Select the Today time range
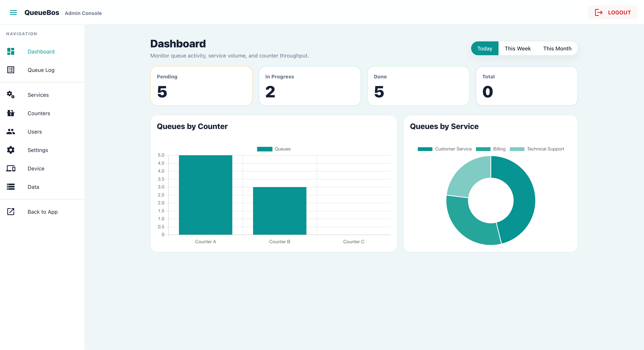This screenshot has width=644, height=350. click(x=485, y=48)
